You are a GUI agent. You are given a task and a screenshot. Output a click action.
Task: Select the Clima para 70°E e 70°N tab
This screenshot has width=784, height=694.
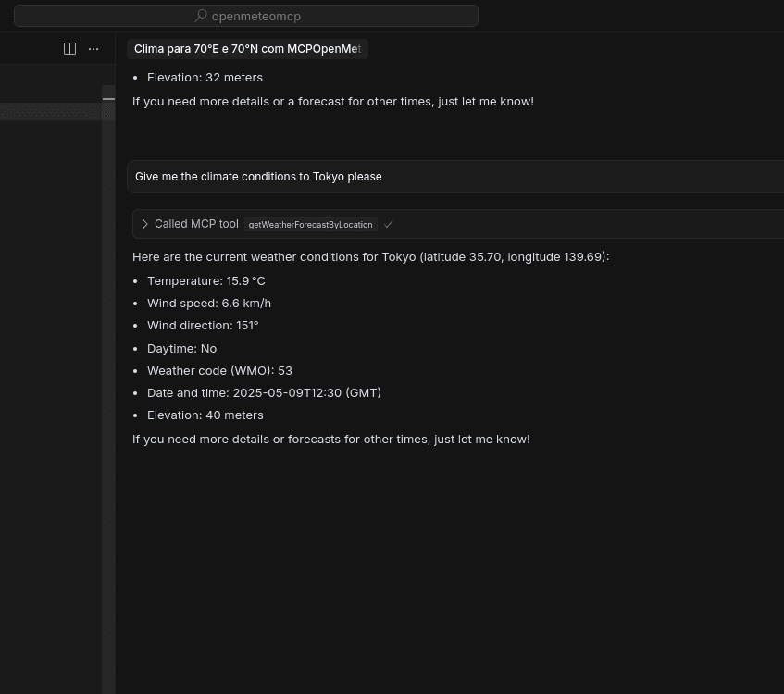(x=247, y=49)
